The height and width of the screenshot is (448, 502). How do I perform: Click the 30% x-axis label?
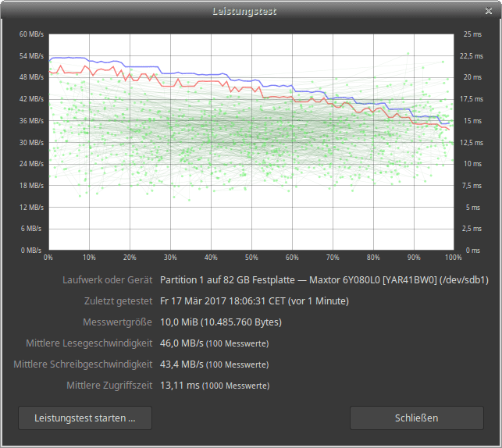pos(170,258)
